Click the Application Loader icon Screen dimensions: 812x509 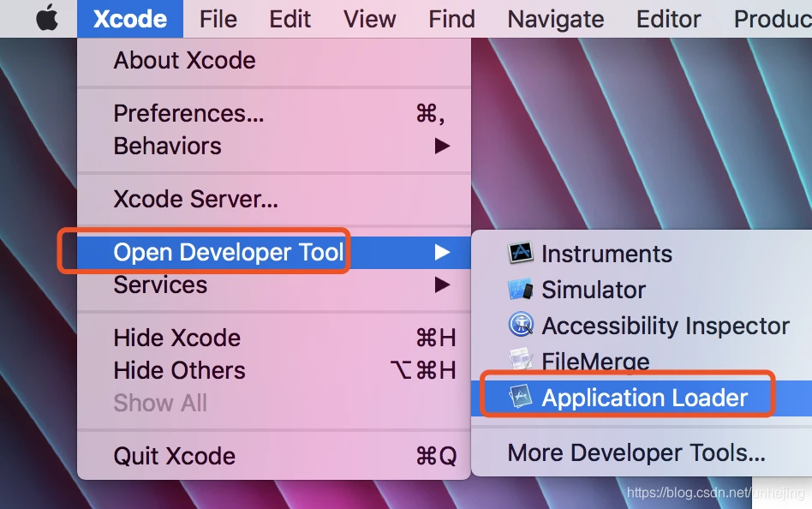pos(521,397)
